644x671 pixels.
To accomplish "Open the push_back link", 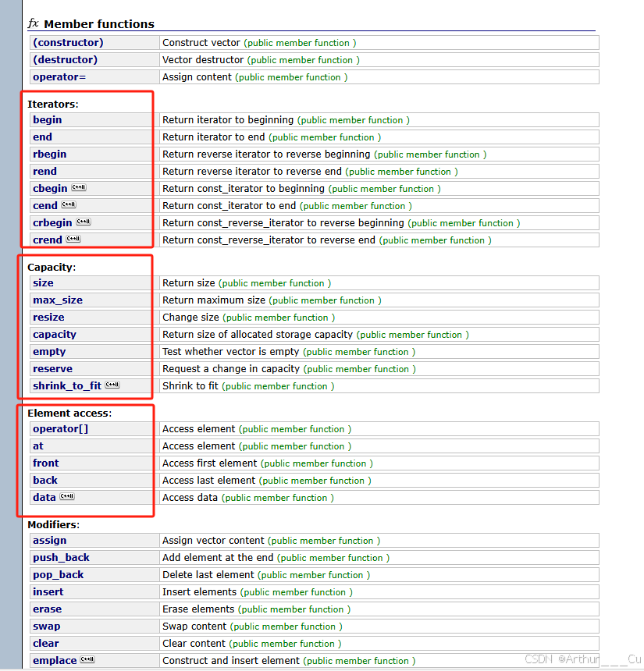I will pyautogui.click(x=61, y=558).
